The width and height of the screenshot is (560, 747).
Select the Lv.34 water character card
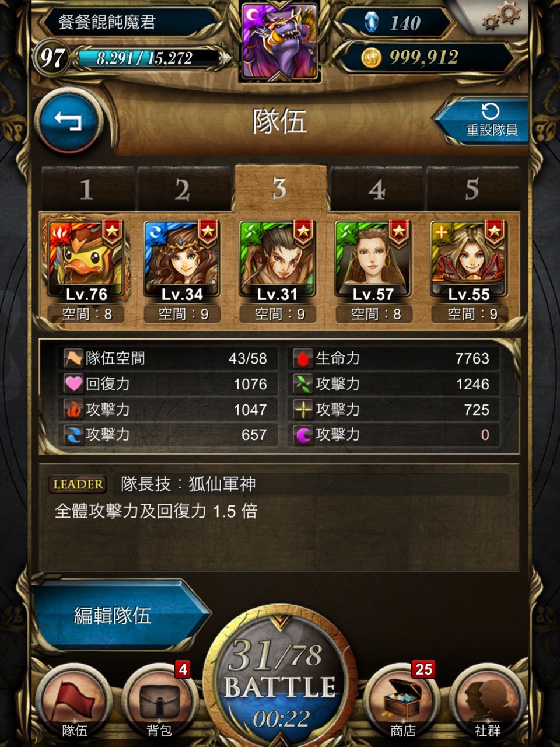tap(182, 260)
